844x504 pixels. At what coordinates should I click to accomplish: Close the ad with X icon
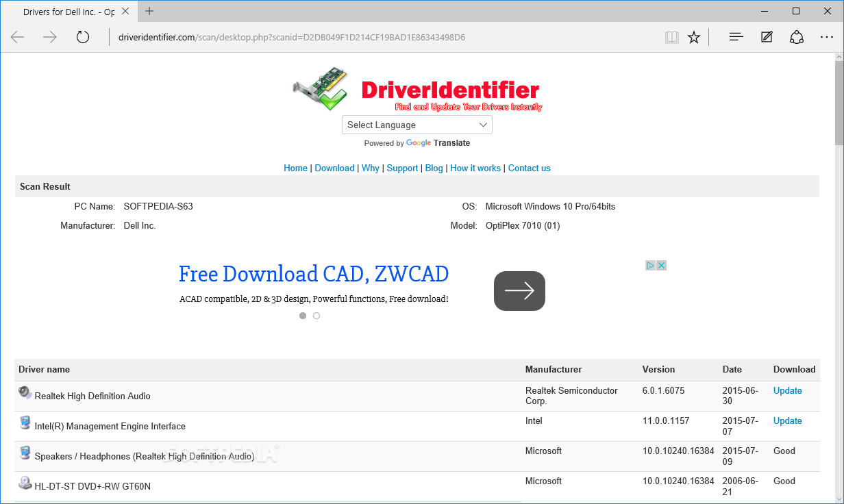coord(662,265)
